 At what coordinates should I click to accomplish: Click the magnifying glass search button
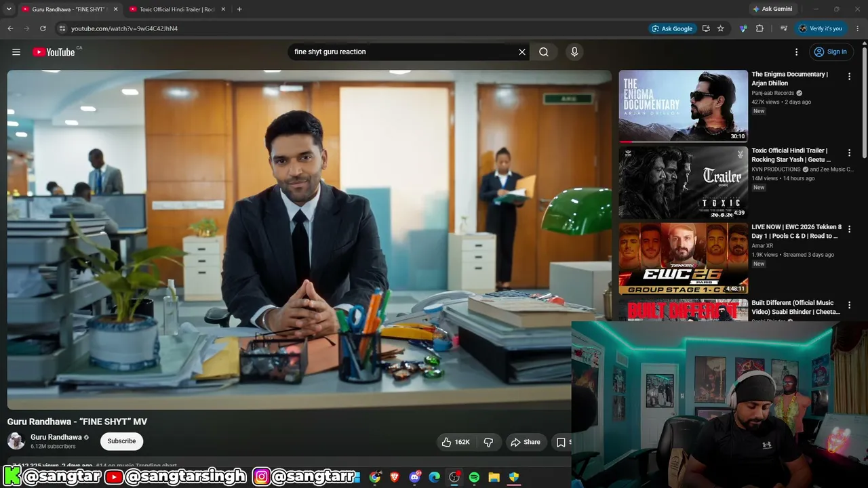pyautogui.click(x=544, y=52)
